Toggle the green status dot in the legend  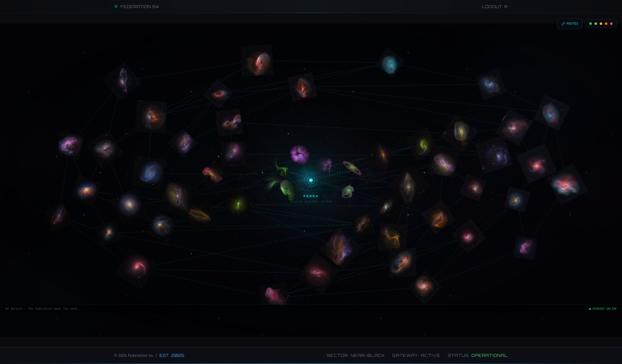[x=591, y=24]
